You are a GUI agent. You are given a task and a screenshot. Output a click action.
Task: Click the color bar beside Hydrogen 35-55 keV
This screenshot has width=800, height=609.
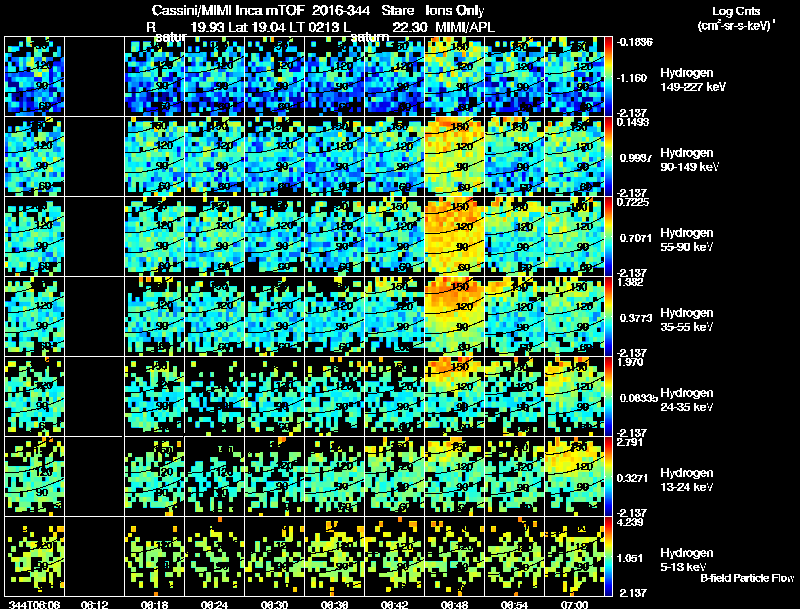click(608, 317)
